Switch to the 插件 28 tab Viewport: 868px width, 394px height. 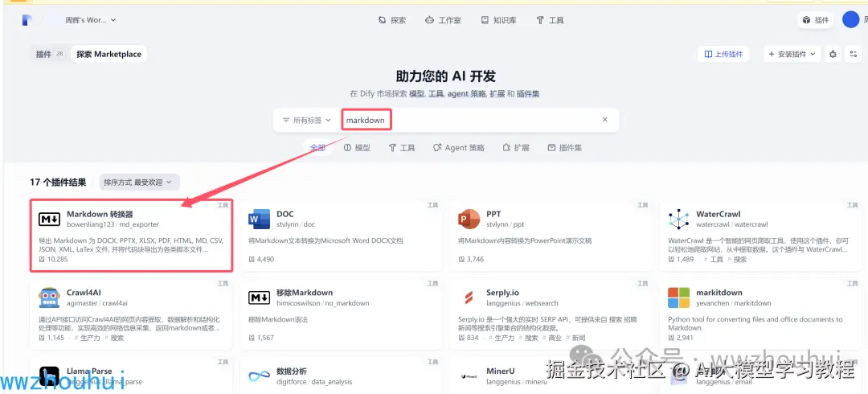49,55
